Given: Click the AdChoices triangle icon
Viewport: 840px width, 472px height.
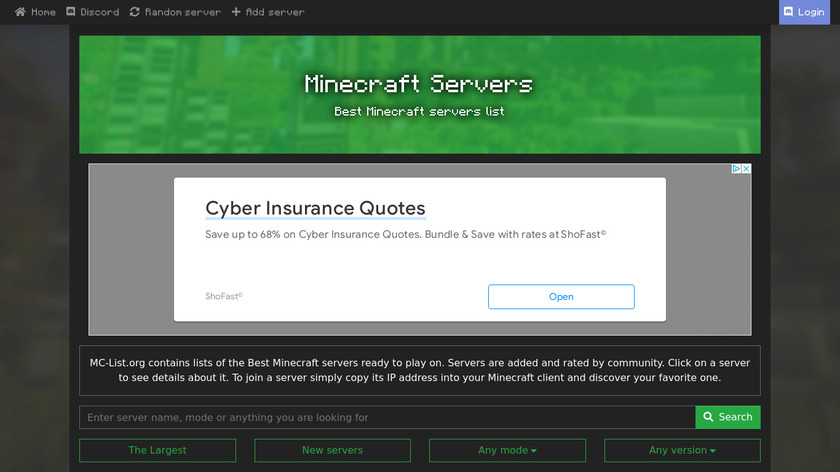Looking at the screenshot, I should click(x=737, y=169).
